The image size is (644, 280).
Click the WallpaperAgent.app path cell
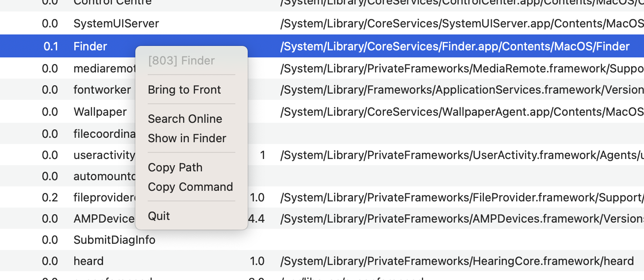pos(462,112)
